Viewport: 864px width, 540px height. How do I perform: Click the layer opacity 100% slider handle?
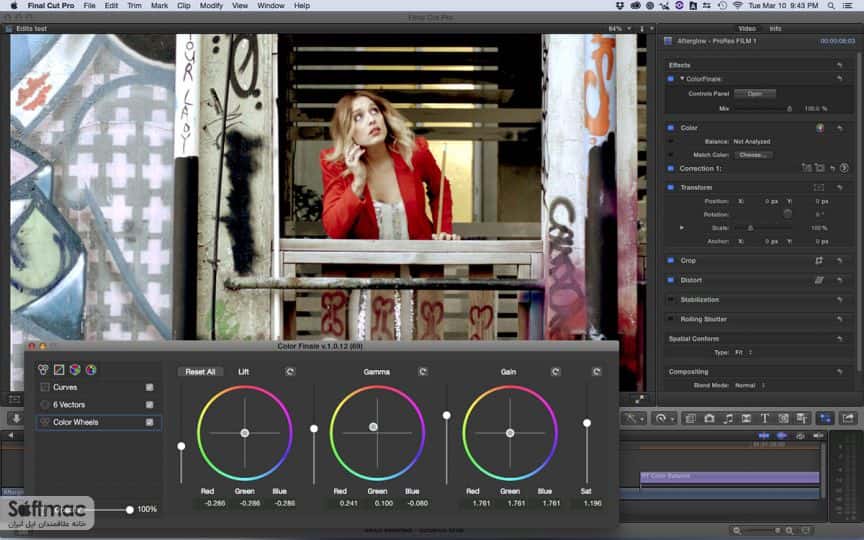129,510
